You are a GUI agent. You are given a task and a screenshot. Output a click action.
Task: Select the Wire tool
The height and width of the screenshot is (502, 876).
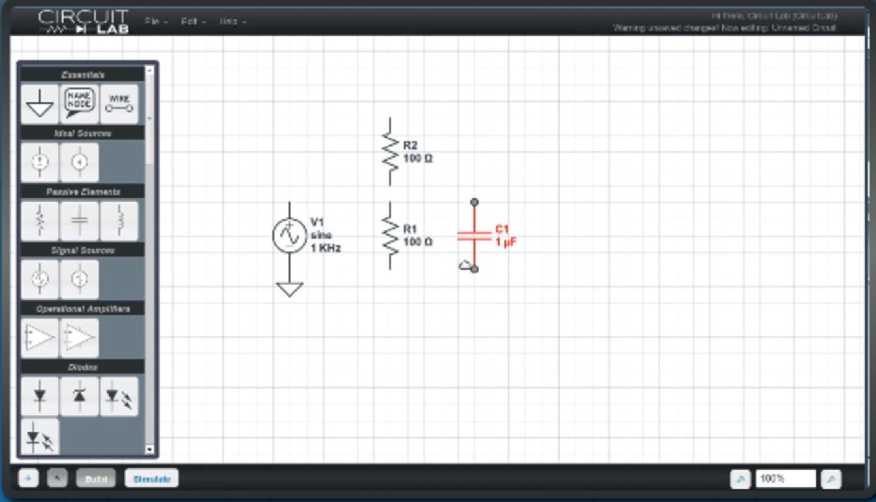[119, 104]
